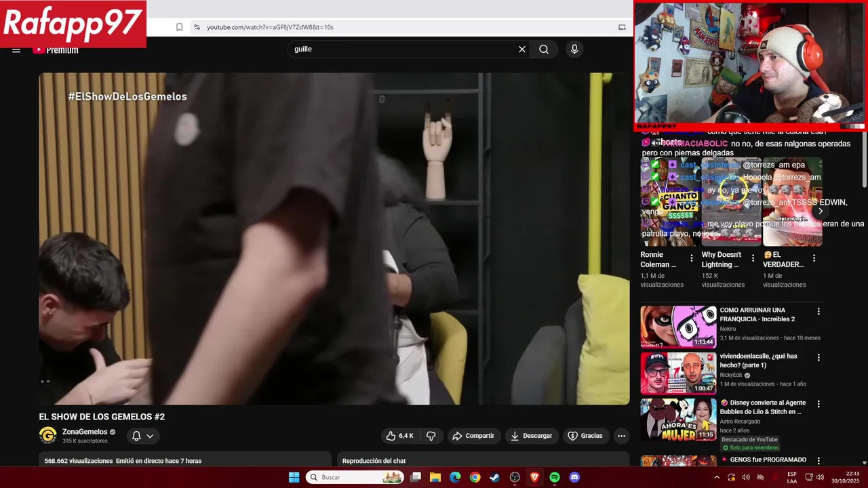The width and height of the screenshot is (868, 488).
Task: Show hidden system tray icons chevron
Action: [717, 477]
